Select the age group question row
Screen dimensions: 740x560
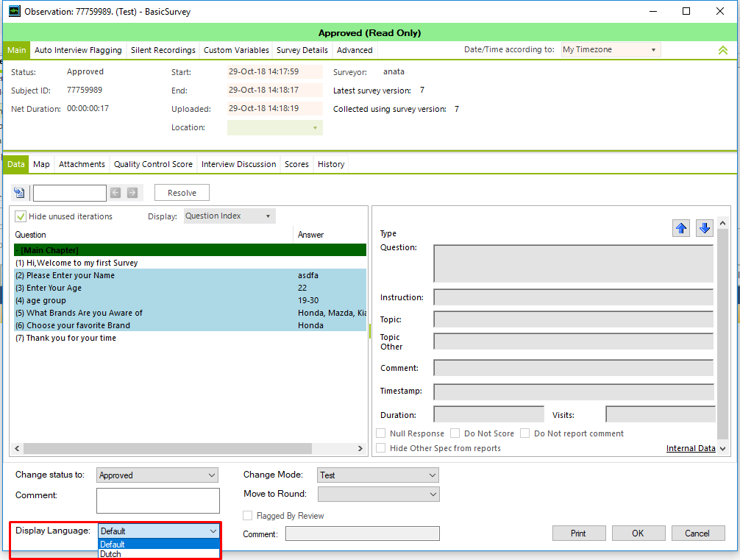click(191, 300)
